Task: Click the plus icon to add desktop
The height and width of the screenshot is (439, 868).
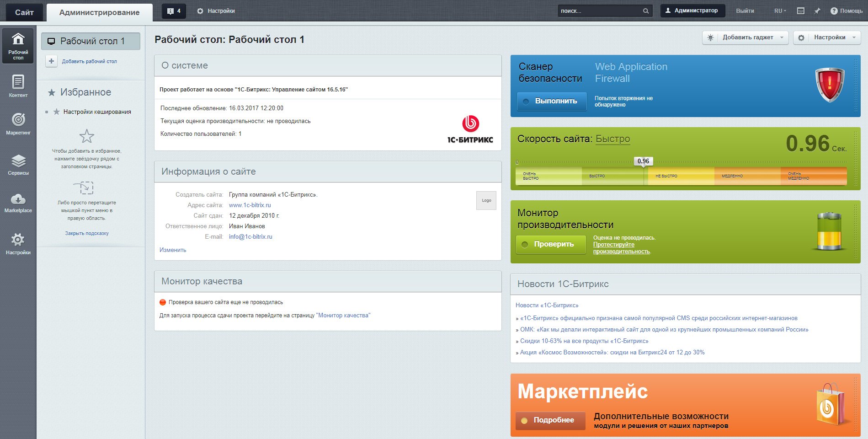Action: [x=51, y=61]
